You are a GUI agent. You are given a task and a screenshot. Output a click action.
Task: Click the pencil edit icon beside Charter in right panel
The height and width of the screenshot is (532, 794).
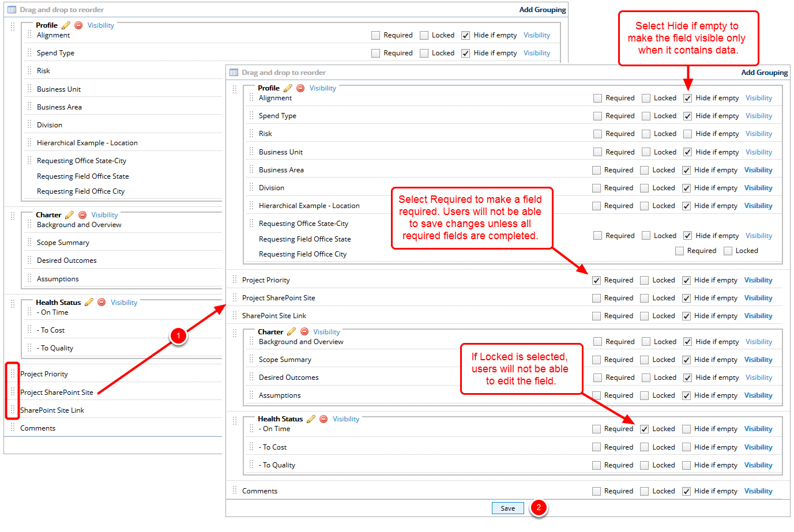(291, 331)
